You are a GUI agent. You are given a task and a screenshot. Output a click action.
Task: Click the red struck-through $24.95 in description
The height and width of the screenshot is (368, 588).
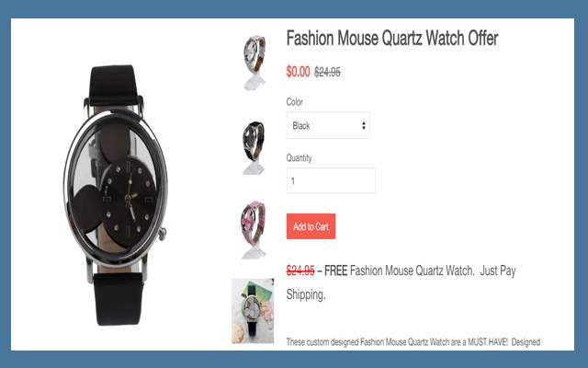(300, 270)
